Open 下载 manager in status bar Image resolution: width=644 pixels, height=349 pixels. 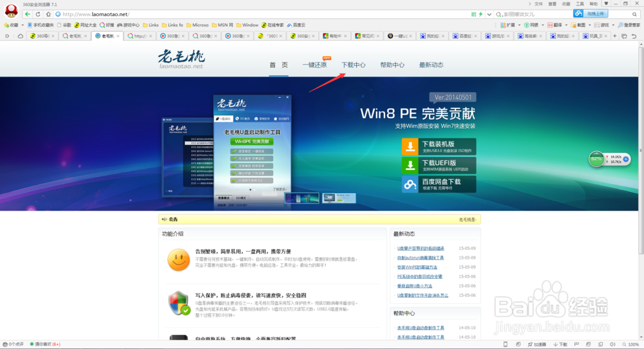(560, 344)
